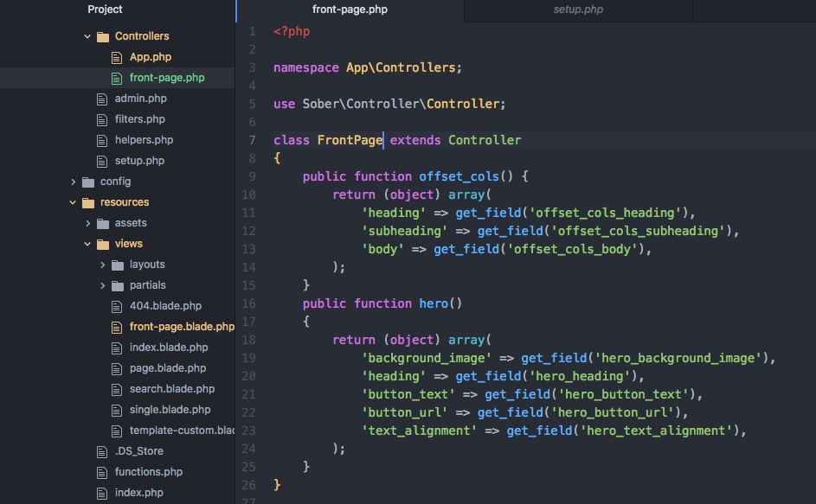Image resolution: width=816 pixels, height=504 pixels.
Task: Open helpers.php in the project tree
Action: [x=144, y=140]
